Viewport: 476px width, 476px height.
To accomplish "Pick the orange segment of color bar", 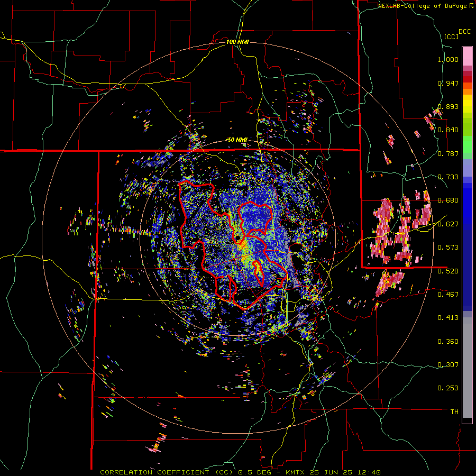I will pos(467,91).
